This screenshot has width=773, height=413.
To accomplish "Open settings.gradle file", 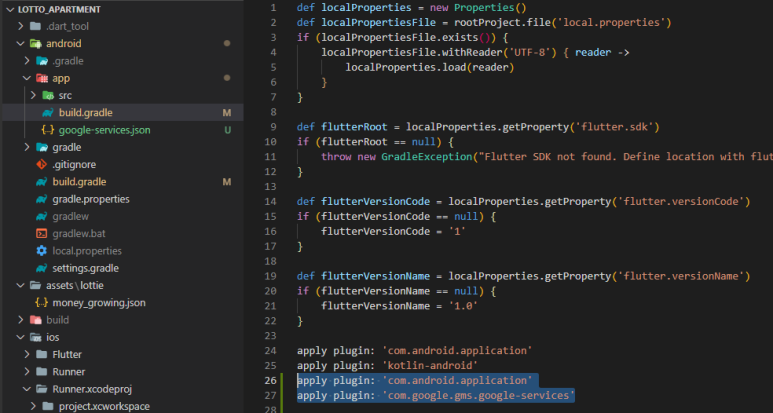I will (x=85, y=268).
